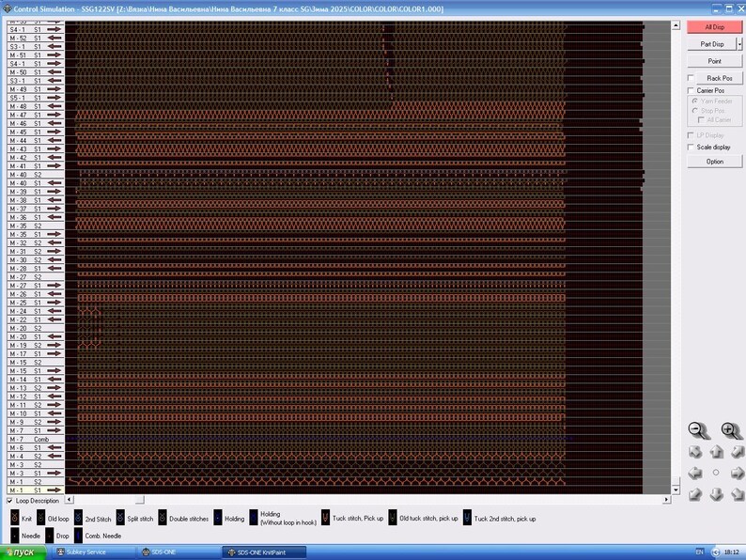The image size is (746, 560).
Task: Tick the LP Display checkbox
Action: tap(691, 135)
